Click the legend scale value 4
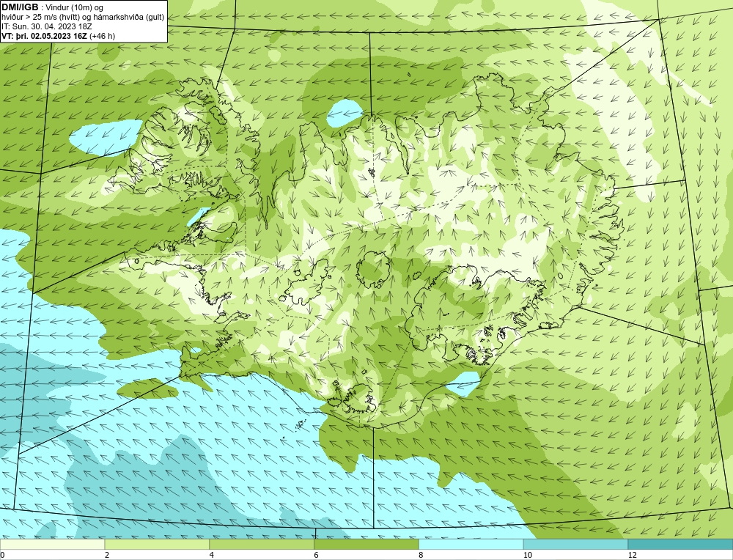733x560 pixels. tap(212, 555)
